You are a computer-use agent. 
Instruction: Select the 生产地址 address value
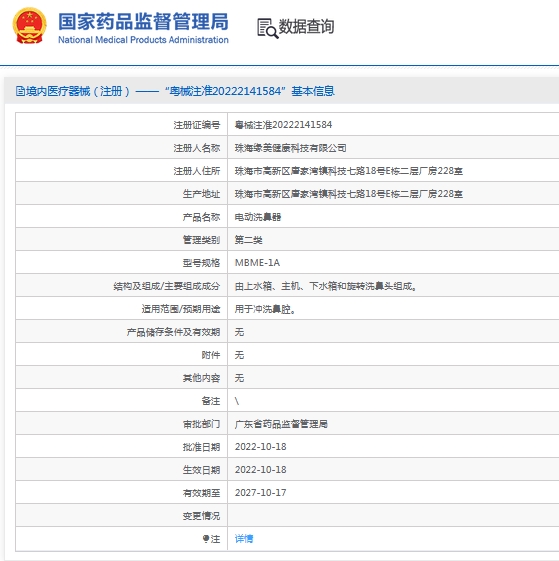pos(349,194)
